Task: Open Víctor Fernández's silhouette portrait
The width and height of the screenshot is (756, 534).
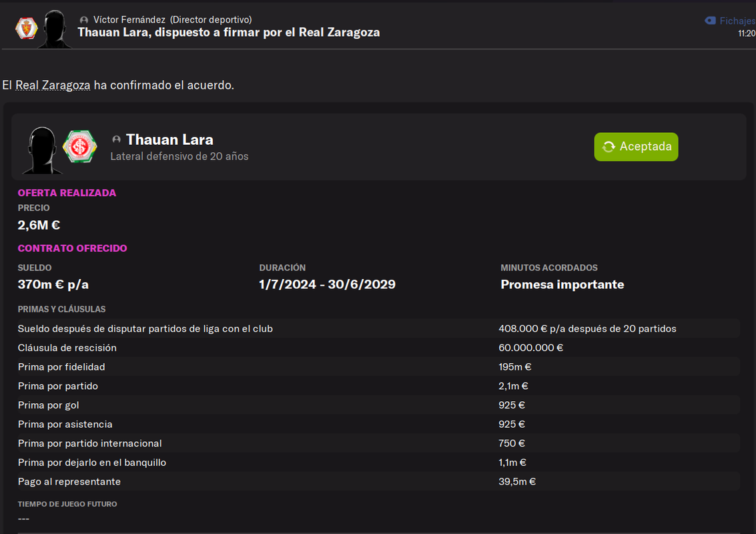Action: click(x=55, y=29)
